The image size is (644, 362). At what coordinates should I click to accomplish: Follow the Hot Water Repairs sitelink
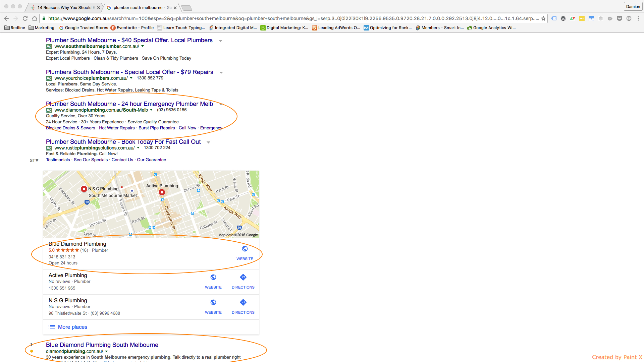[117, 128]
